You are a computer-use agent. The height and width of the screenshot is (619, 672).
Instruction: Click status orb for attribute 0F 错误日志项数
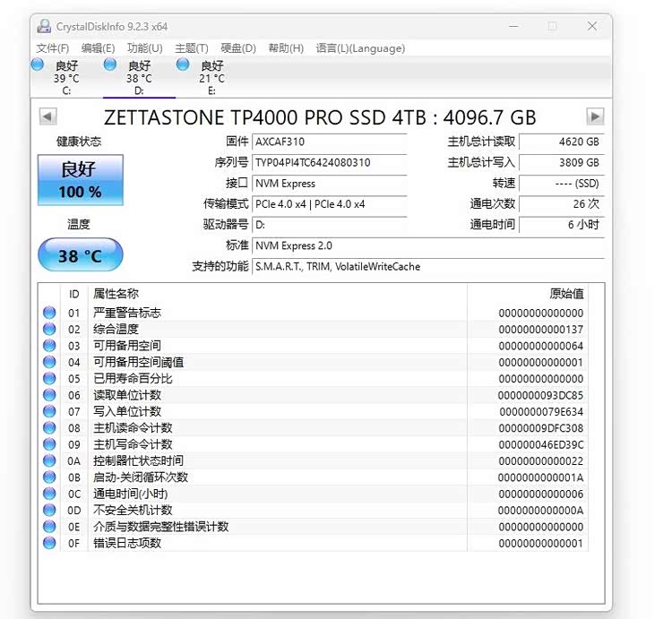49,543
